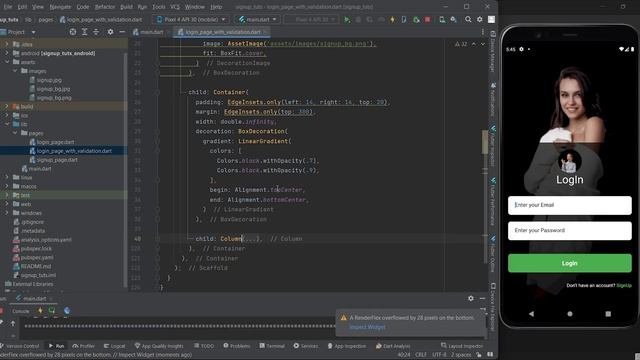640x360 pixels.
Task: Open signup_page.dart in project tree
Action: tap(57, 160)
